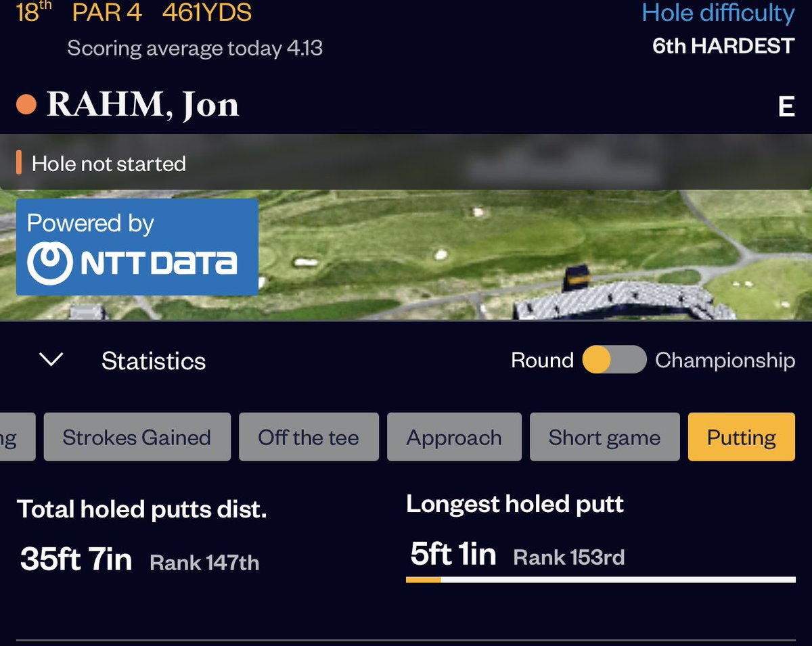Click the NTT DATA logo banner
Screen dimensions: 812x646
(x=137, y=247)
